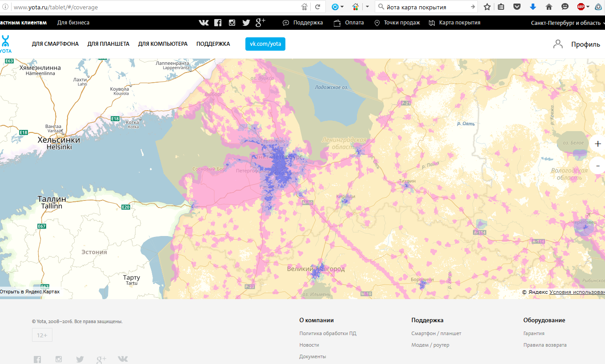
Task: Open Yota Facebook page icon in top bar
Action: pos(218,23)
